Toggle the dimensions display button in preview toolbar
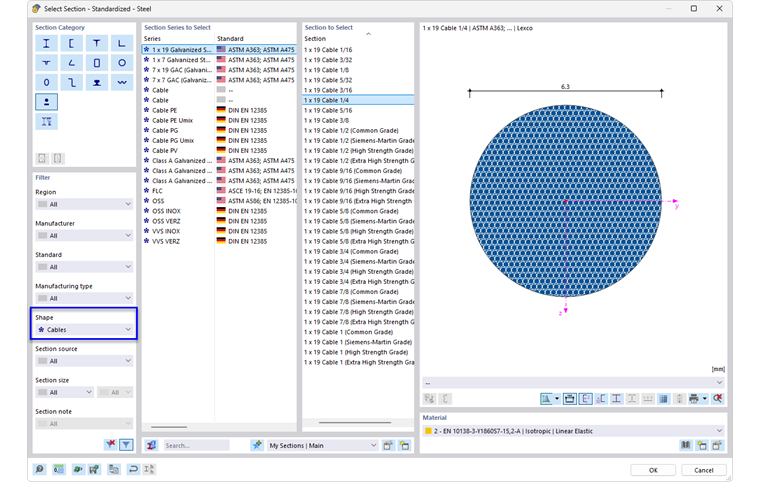This screenshot has width=760, height=482. [568, 398]
